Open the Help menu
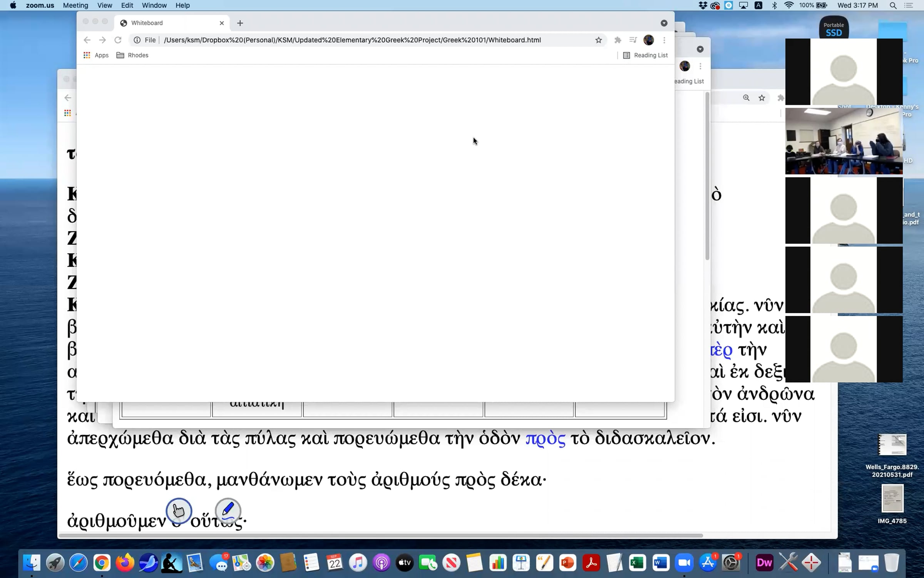This screenshot has width=924, height=578. click(x=182, y=5)
